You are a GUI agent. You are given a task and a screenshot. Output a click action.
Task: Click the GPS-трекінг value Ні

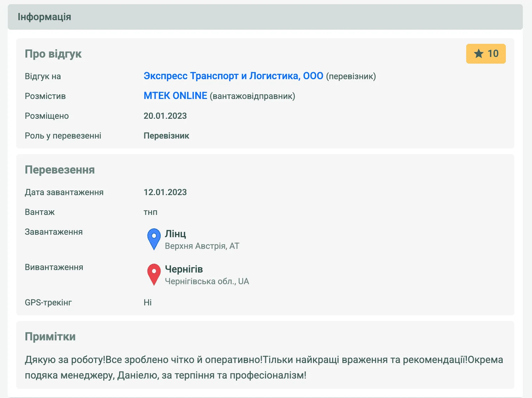coord(148,303)
